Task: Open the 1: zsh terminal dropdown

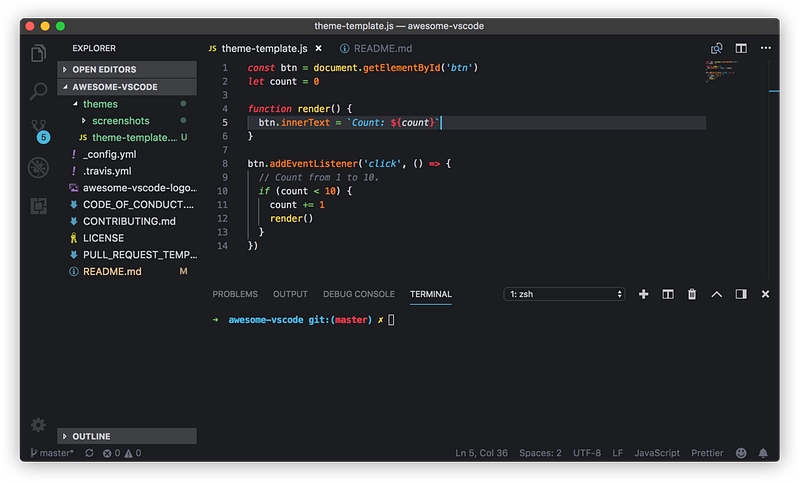Action: click(x=565, y=294)
